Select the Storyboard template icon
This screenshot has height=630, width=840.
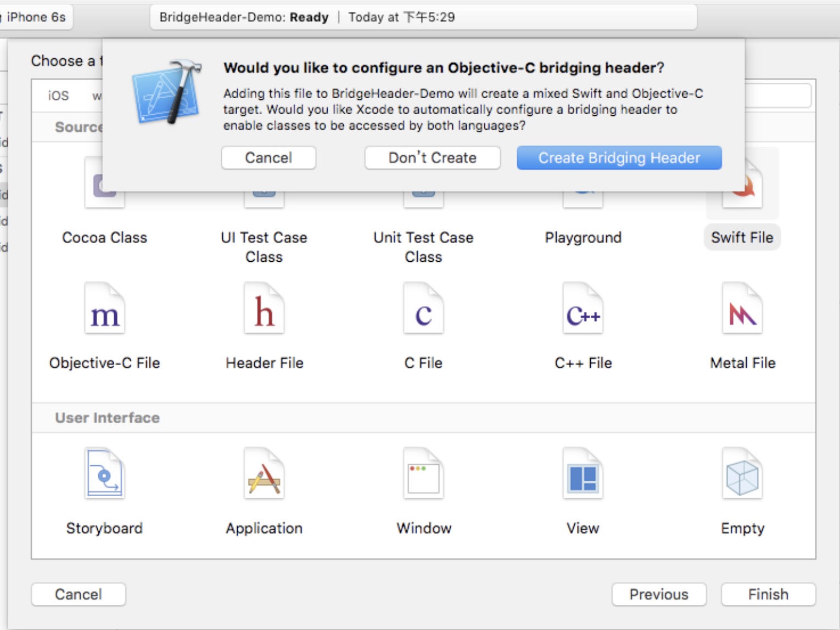[x=105, y=473]
